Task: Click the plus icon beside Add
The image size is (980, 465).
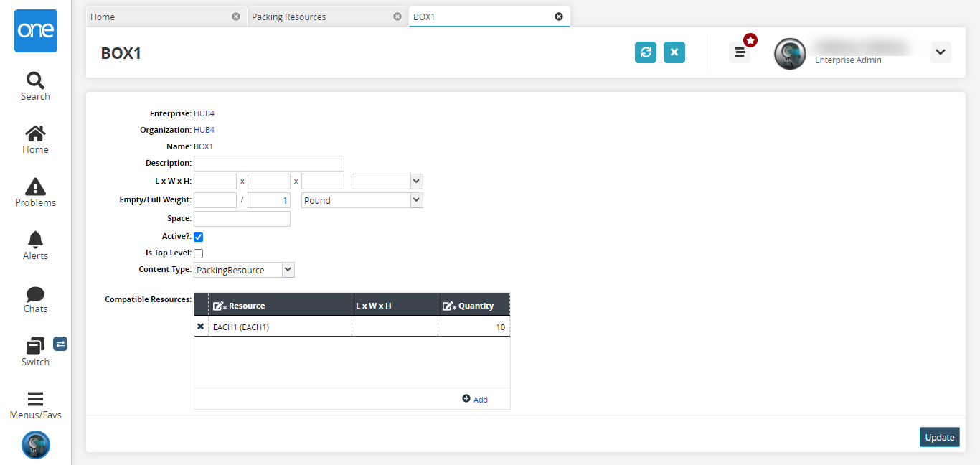Action: 466,399
